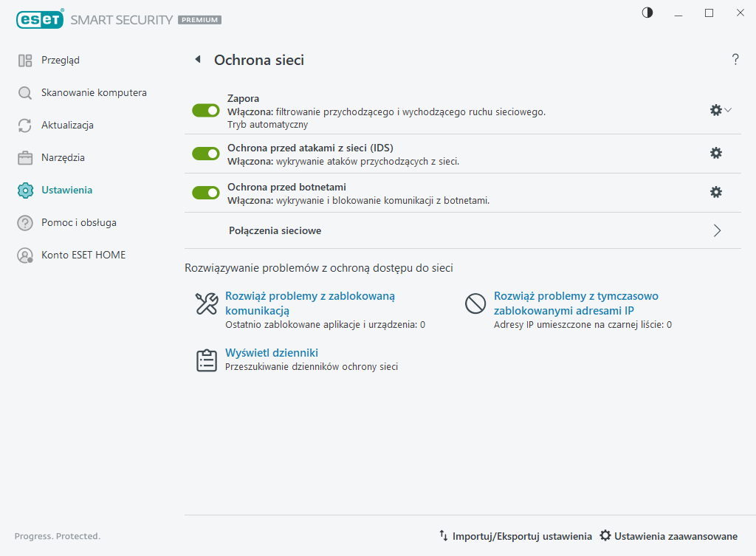Go to Skanowanie komputera in sidebar

point(94,92)
